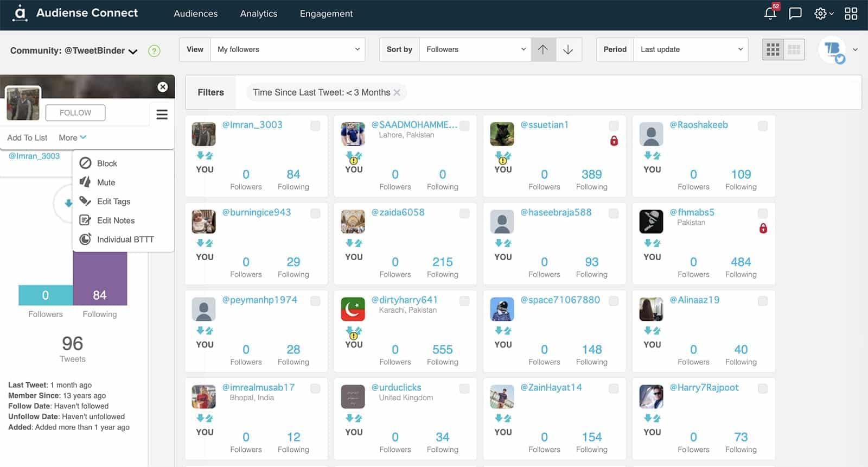Image resolution: width=868 pixels, height=467 pixels.
Task: Open the @peymanhp1974 profile link
Action: tap(260, 300)
